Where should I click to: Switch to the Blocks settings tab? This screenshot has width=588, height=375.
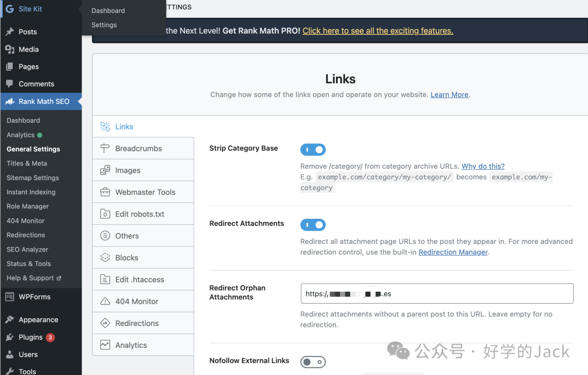(x=143, y=257)
